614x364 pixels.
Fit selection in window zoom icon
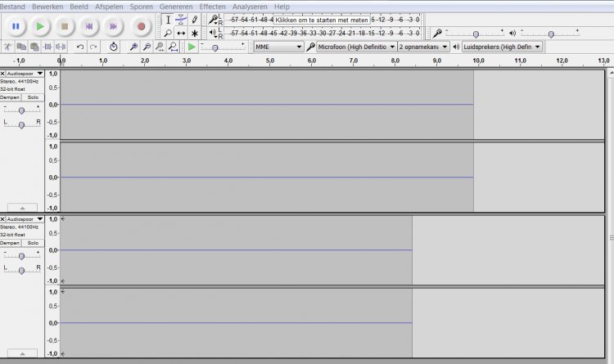pos(160,47)
